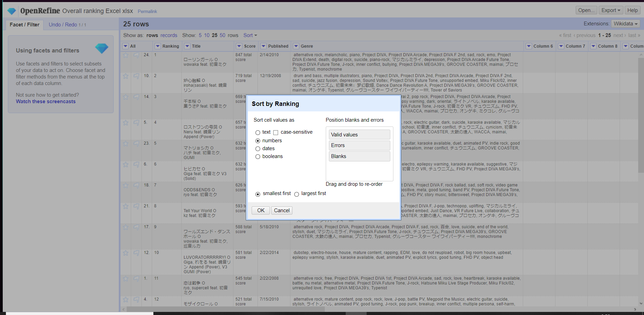Screen dimensions: 644x315
Task: Confirm sort with the OK button
Action: 261,210
